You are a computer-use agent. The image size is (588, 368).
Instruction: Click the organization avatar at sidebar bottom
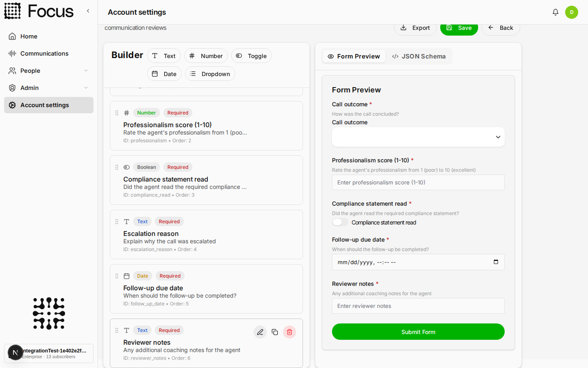(x=16, y=352)
